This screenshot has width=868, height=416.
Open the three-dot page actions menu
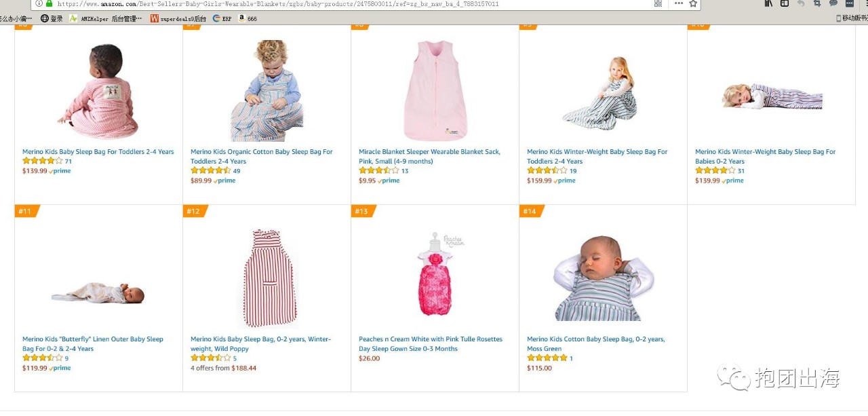[679, 3]
